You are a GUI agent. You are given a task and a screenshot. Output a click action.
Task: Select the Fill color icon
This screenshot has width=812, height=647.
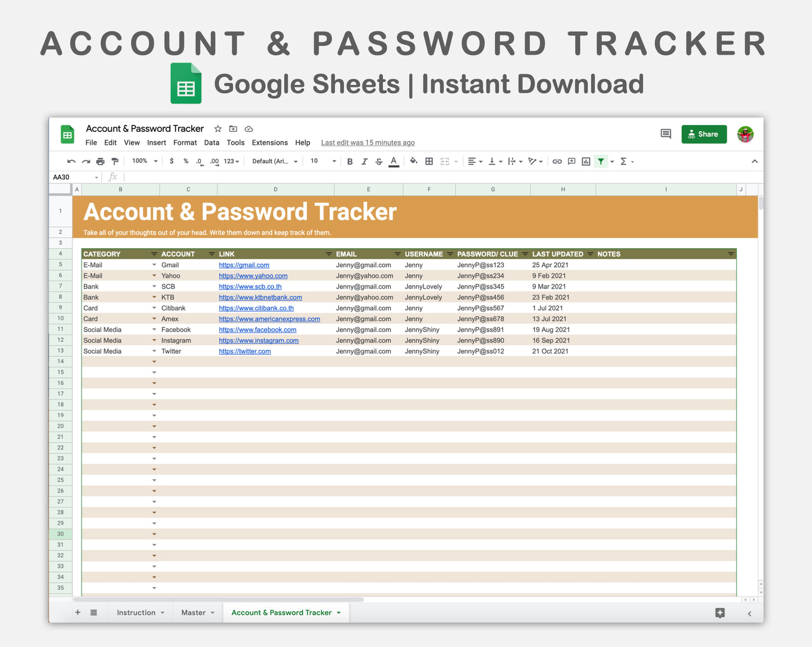(x=414, y=161)
